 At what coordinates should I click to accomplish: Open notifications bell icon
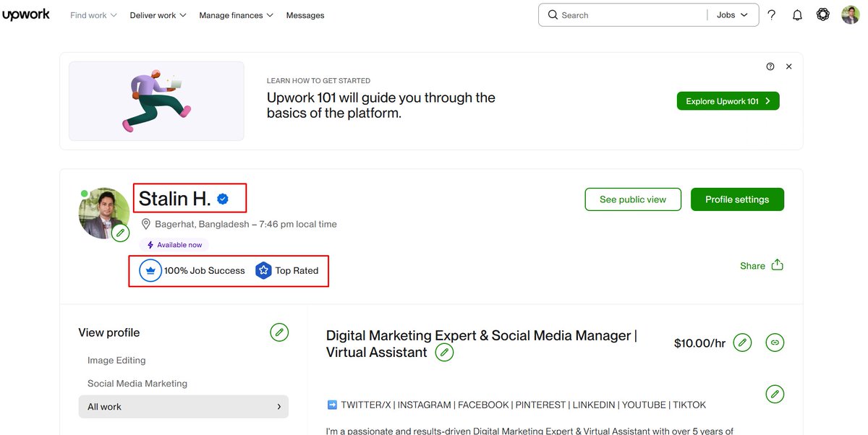797,14
